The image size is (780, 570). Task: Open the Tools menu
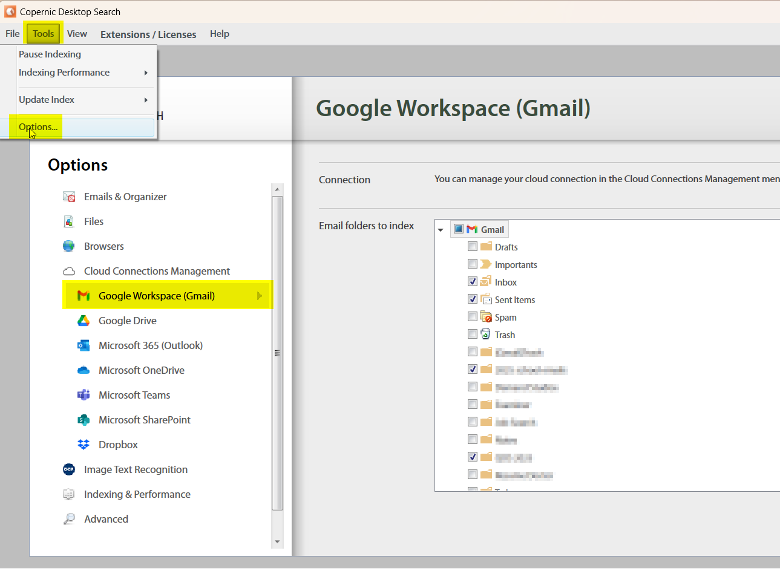pos(43,34)
